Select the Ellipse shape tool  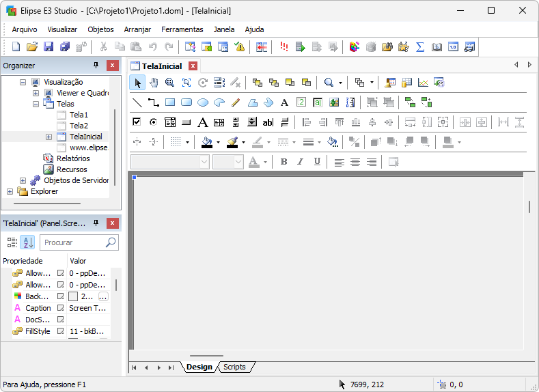click(x=203, y=102)
